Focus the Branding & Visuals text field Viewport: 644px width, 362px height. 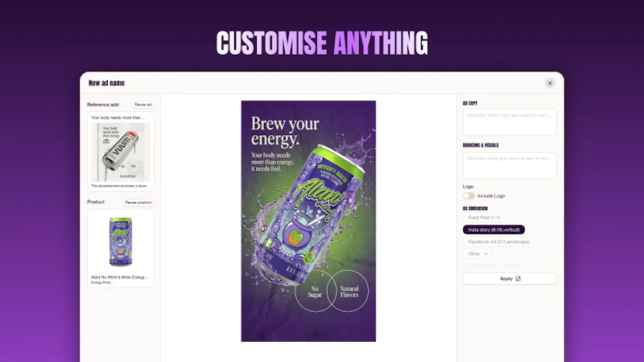coord(510,166)
